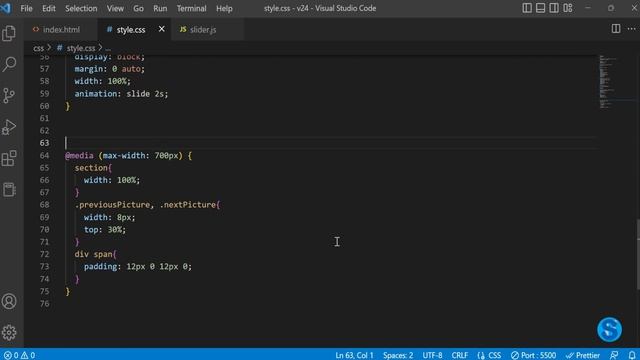Click the 'section' selector on line 65
The height and width of the screenshot is (360, 640).
tap(91, 168)
